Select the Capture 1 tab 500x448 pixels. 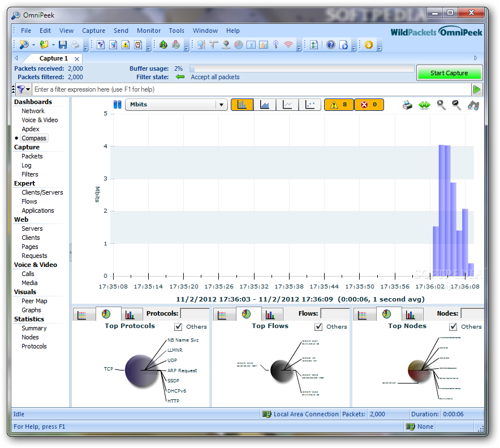coord(53,58)
